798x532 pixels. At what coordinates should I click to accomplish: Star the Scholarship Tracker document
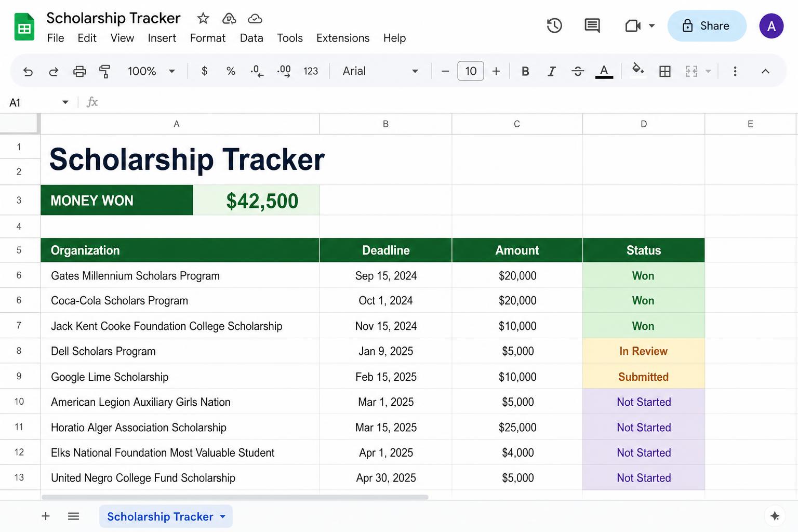click(x=203, y=19)
